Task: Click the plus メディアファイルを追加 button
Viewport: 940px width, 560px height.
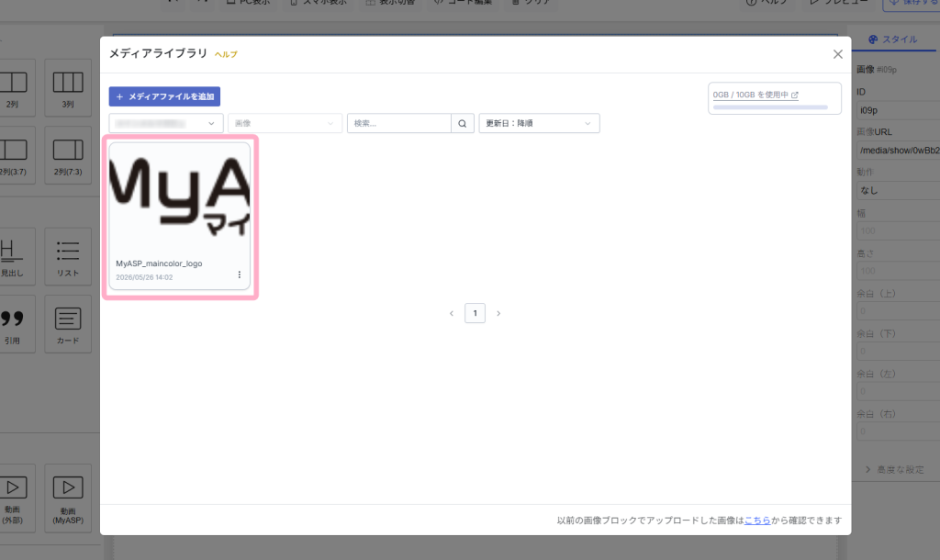Action: [x=164, y=96]
